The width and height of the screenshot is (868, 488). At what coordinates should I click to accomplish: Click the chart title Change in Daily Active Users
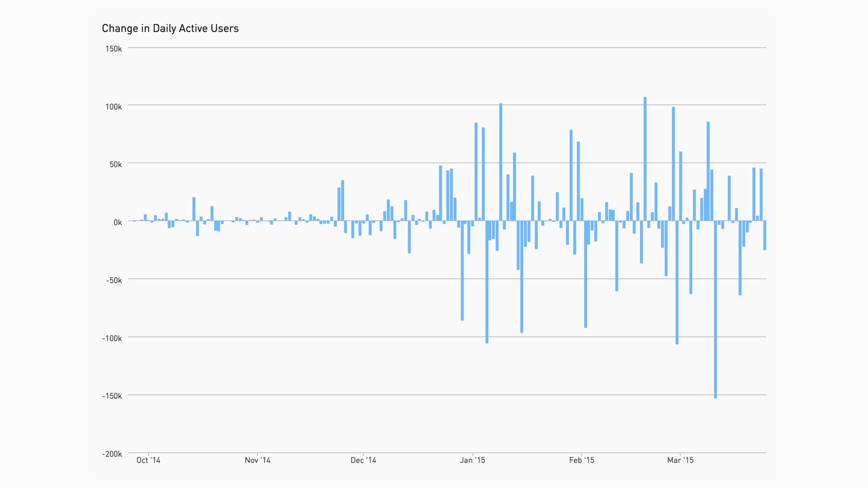(170, 28)
